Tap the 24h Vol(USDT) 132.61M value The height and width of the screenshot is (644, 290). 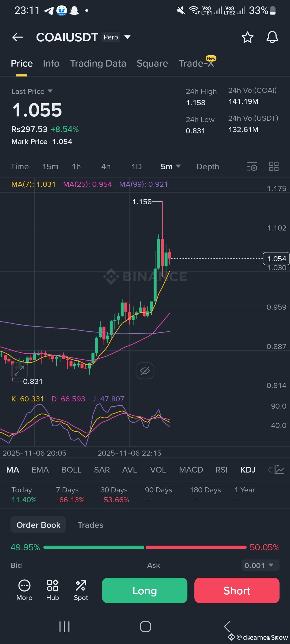pos(243,129)
